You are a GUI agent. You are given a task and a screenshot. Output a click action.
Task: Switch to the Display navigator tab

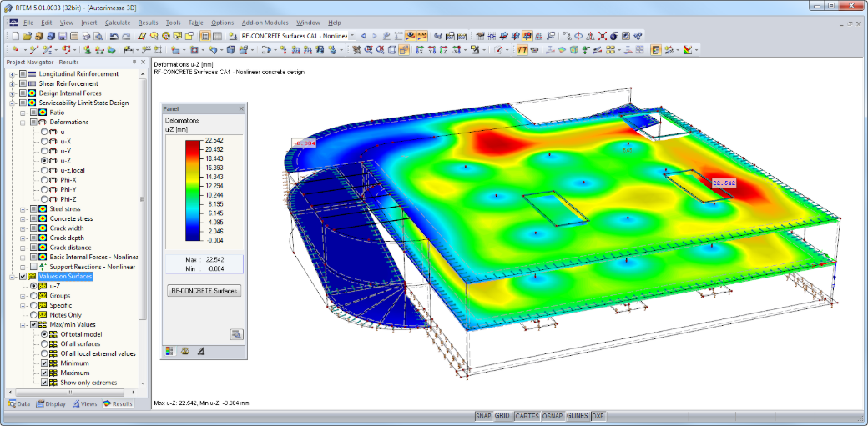pos(52,403)
